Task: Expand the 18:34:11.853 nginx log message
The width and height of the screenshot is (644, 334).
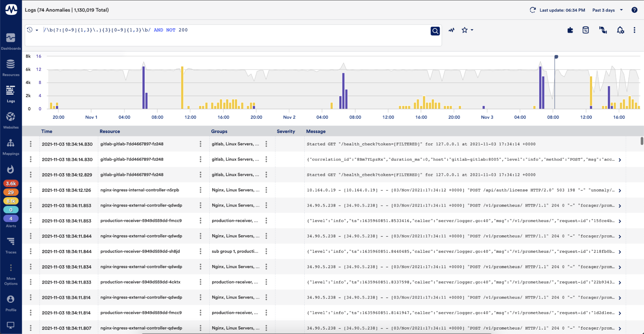Action: point(620,206)
